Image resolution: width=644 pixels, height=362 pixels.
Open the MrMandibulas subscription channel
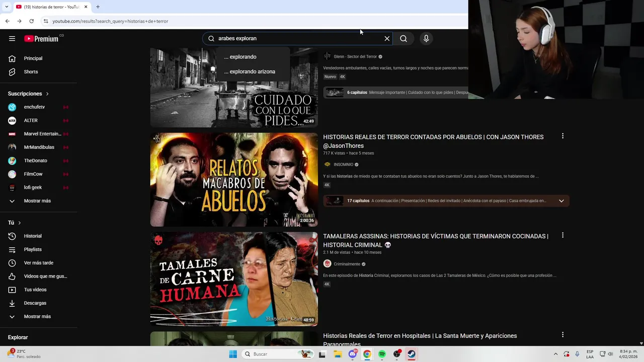pos(39,147)
